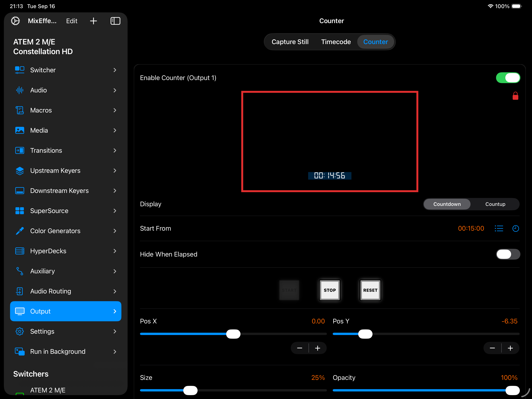Turn on Hide When Elapsed switch
The width and height of the screenshot is (532, 399).
click(508, 254)
